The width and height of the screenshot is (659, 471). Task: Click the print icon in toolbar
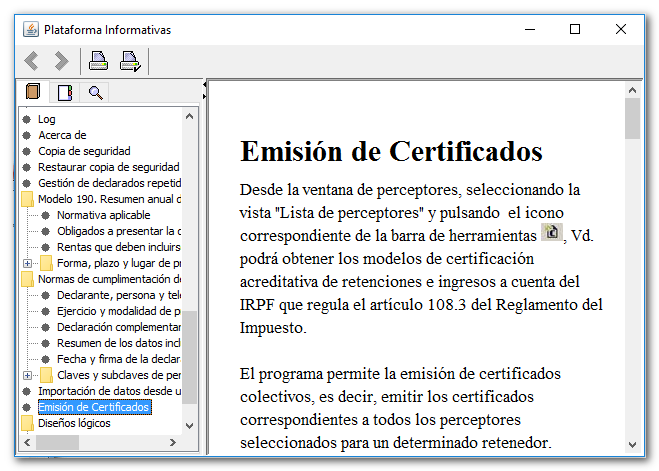coord(98,62)
